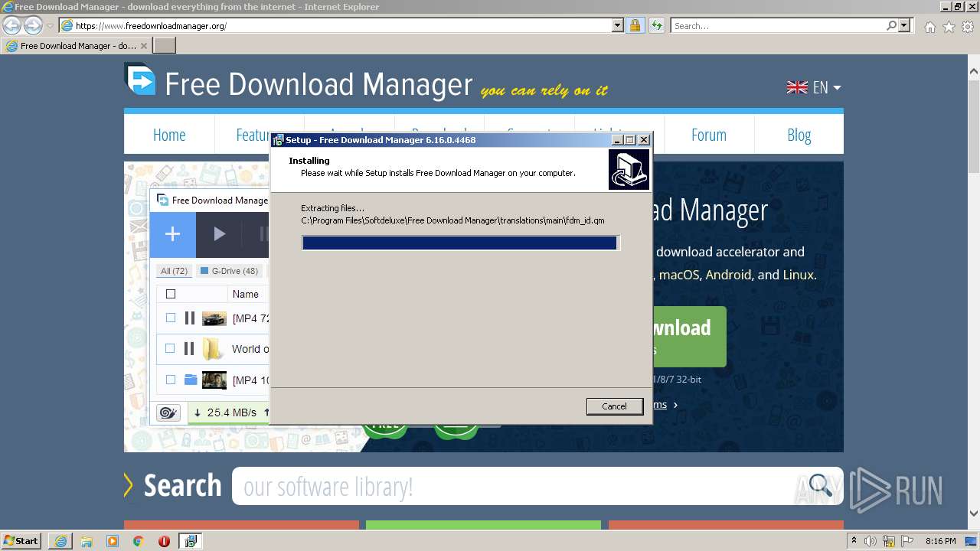
Task: Click the IE Forward arrow button
Action: tap(33, 25)
